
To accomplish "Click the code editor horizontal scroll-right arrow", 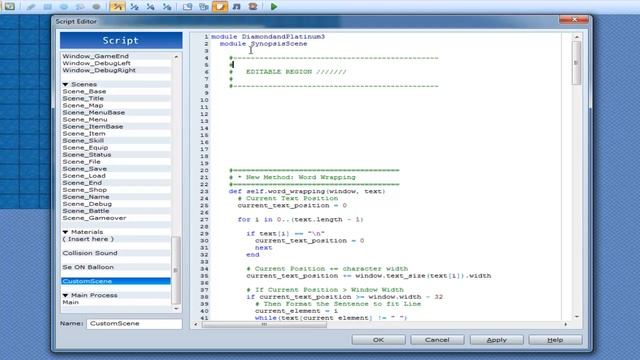I will [566, 324].
